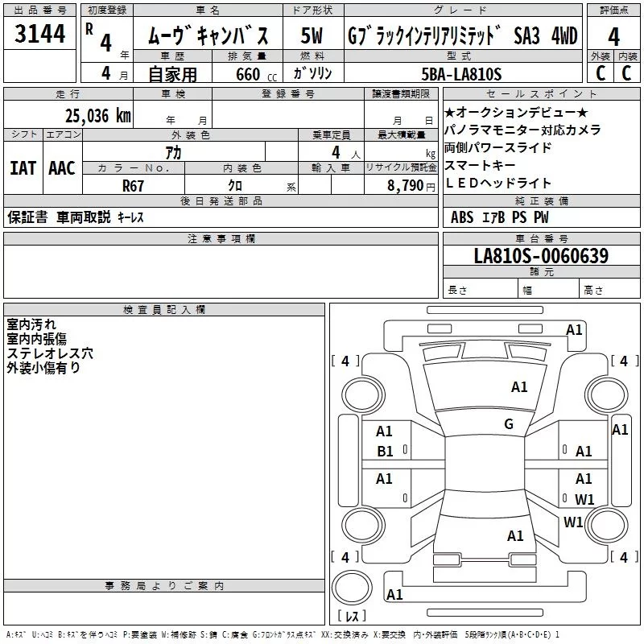Select the 事務局よりご案内 header
Image resolution: width=644 pixels, height=644 pixels.
pyautogui.click(x=164, y=586)
